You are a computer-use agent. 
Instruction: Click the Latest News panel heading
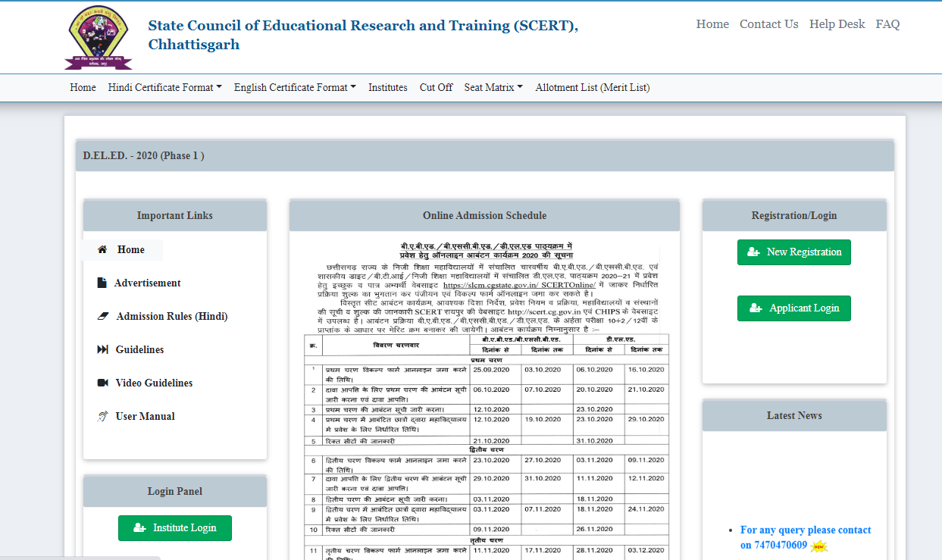(794, 415)
